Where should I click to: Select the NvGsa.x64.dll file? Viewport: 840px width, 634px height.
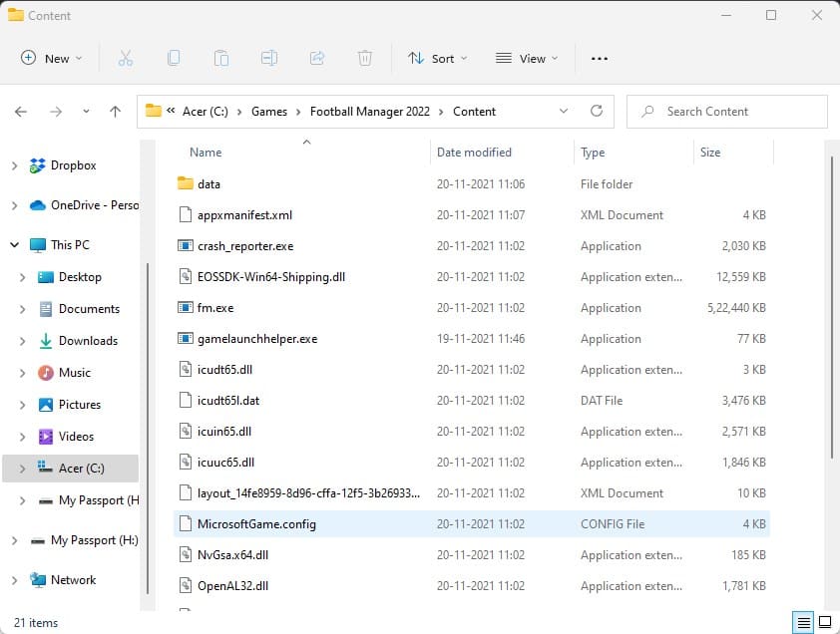point(472,554)
